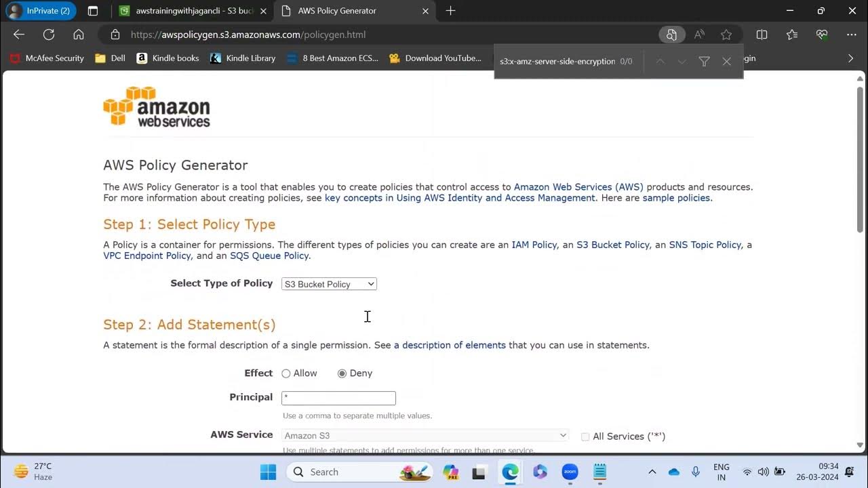
Task: Open the Select Type of Policy dropdown
Action: tap(329, 284)
